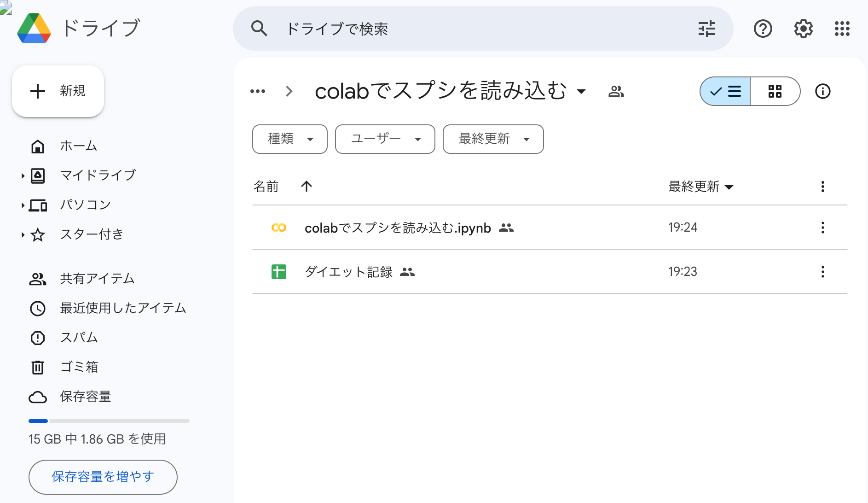Click the green Google Sheets icon for ダイエット記録
This screenshot has height=503, width=868.
pos(278,272)
